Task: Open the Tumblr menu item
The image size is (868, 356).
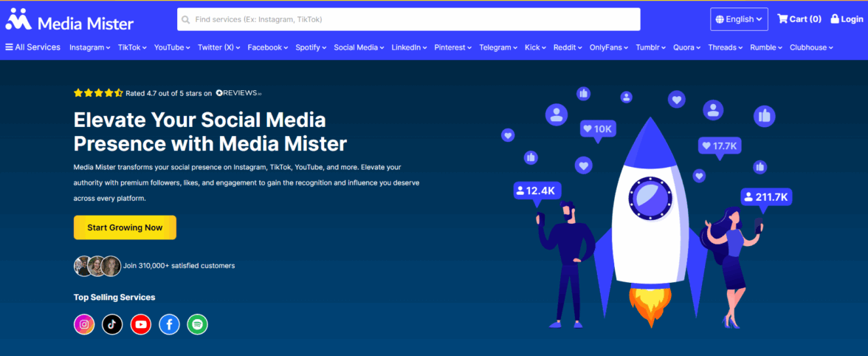Action: point(651,47)
